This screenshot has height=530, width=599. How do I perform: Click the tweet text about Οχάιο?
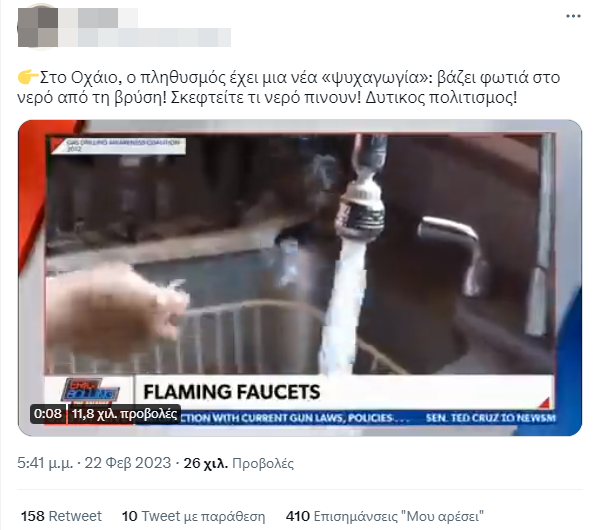click(x=288, y=88)
